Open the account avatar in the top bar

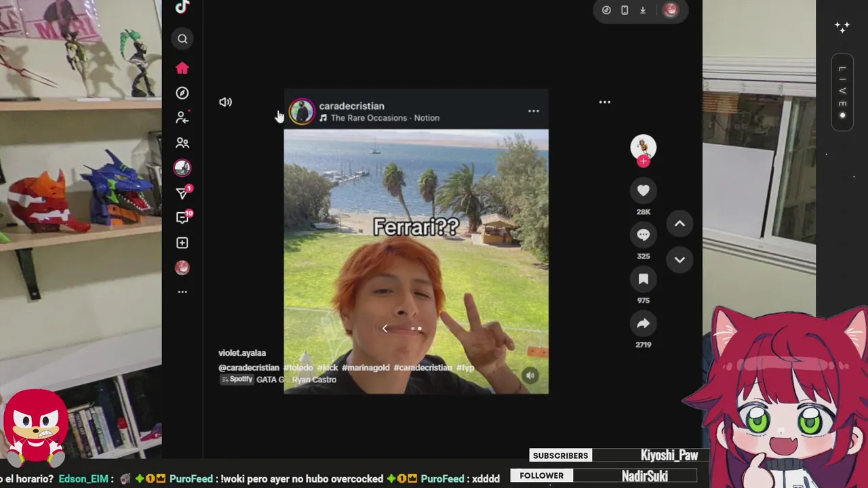pos(670,10)
